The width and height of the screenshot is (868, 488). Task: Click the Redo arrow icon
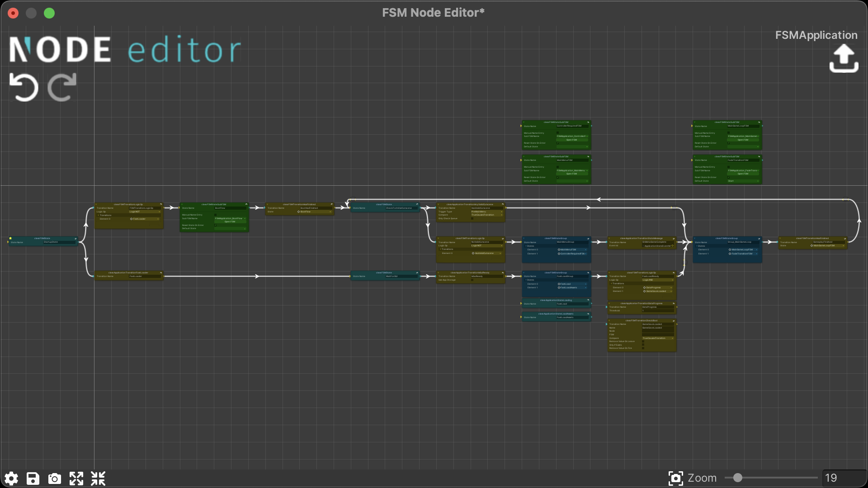point(61,87)
